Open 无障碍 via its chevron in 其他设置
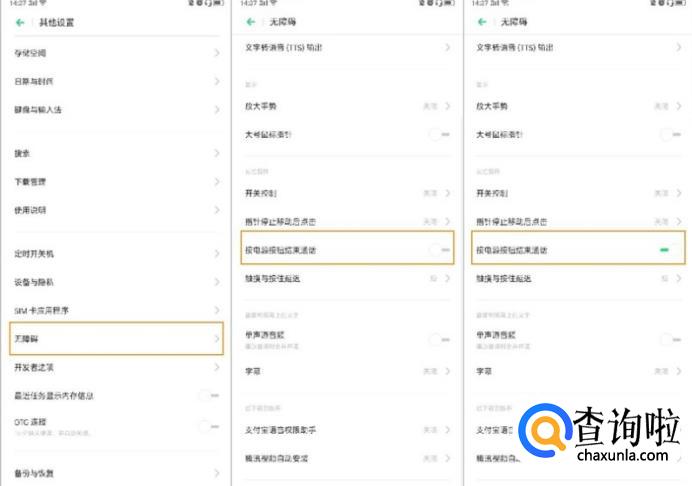692x486 pixels. point(216,340)
